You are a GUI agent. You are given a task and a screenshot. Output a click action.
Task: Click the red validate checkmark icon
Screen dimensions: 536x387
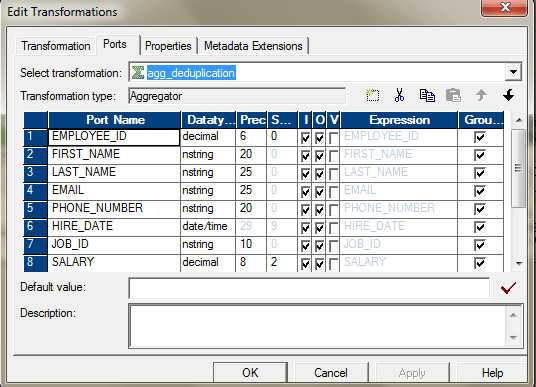pyautogui.click(x=508, y=288)
